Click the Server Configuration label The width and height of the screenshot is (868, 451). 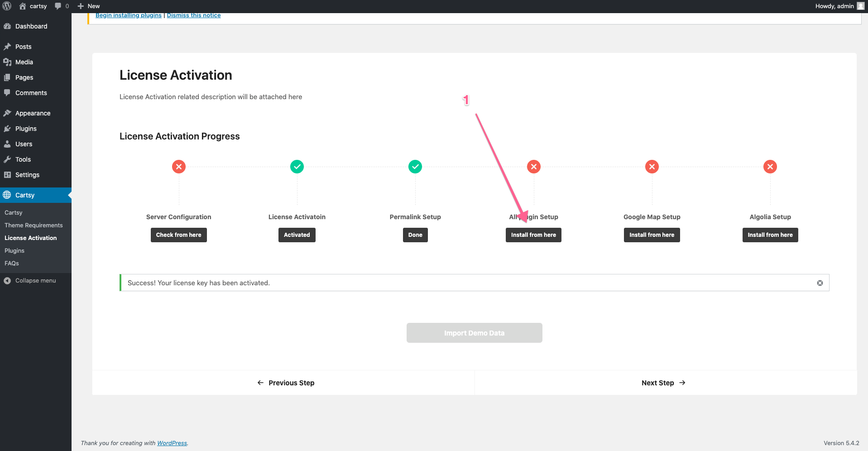179,217
